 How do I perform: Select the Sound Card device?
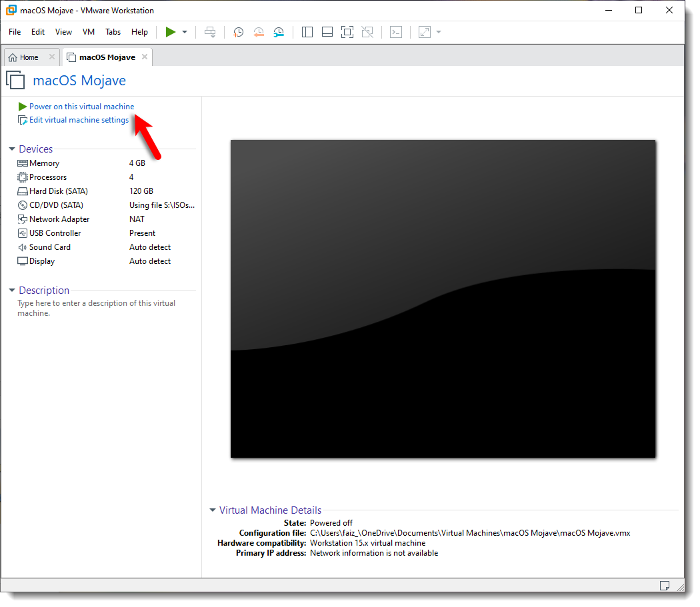(106, 247)
